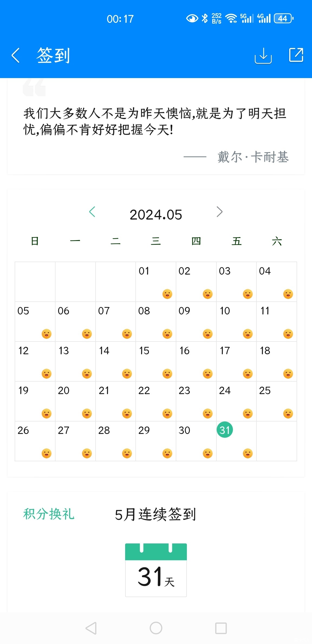Image resolution: width=312 pixels, height=644 pixels.
Task: Tap the Android home circle button
Action: click(156, 628)
